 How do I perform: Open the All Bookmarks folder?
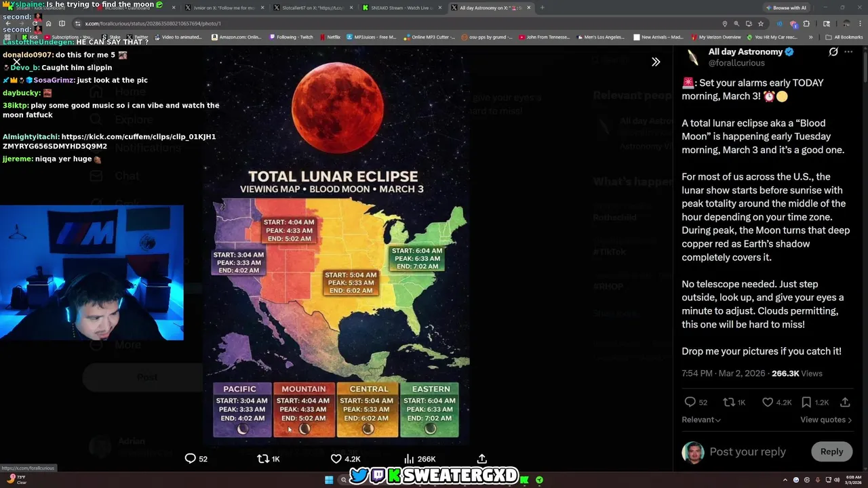click(844, 37)
